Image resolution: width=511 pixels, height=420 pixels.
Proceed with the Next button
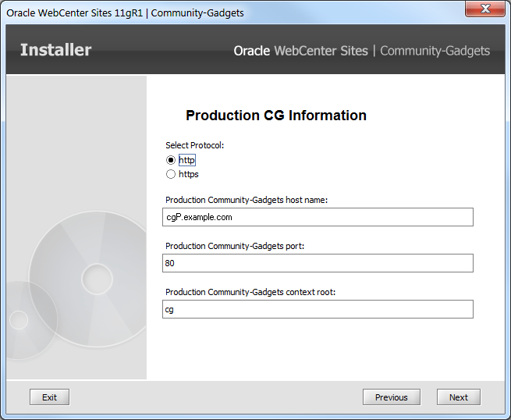(459, 397)
